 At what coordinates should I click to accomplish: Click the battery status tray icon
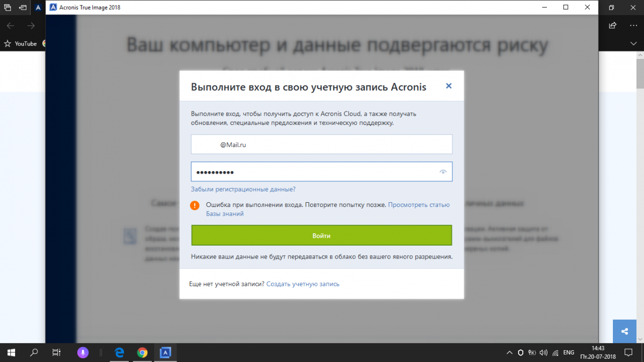click(531, 353)
